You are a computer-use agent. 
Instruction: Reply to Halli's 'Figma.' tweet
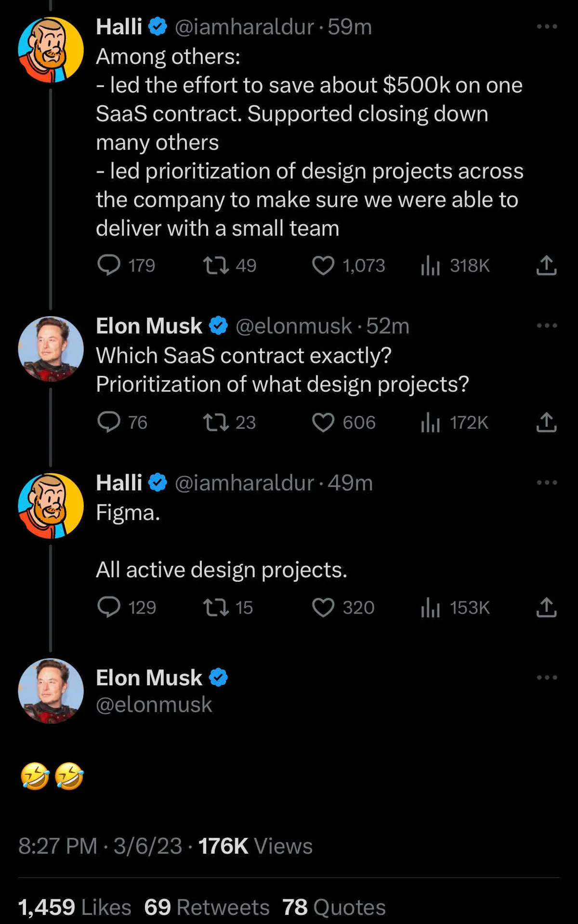click(109, 607)
